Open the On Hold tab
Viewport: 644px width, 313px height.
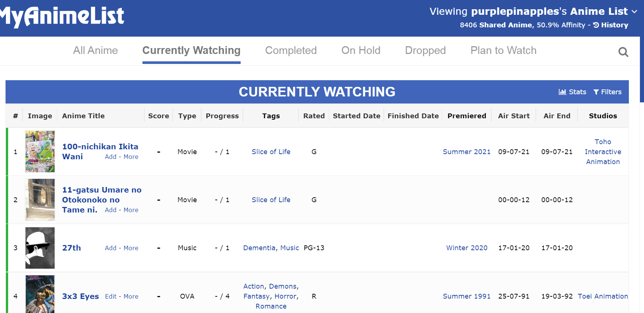click(361, 51)
